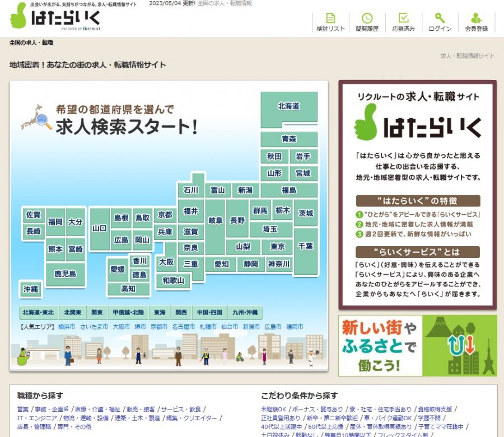
Task: Open 横浜市 popular area link
Action: pos(67,327)
